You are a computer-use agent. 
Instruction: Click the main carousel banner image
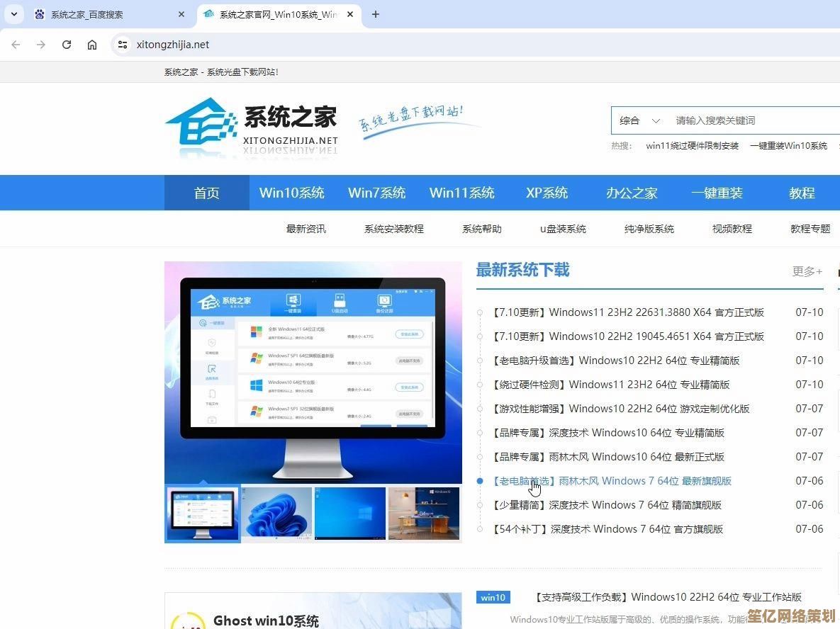pos(313,373)
